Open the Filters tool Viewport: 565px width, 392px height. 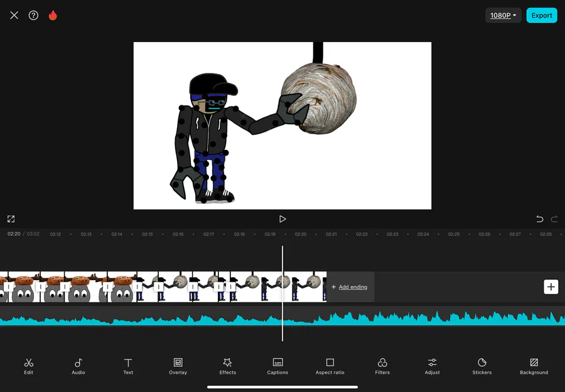382,366
